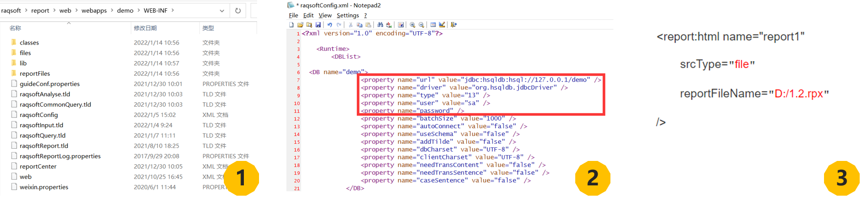The image size is (868, 203).
Task: Click the DB name="demo" line in editor
Action: [x=338, y=72]
